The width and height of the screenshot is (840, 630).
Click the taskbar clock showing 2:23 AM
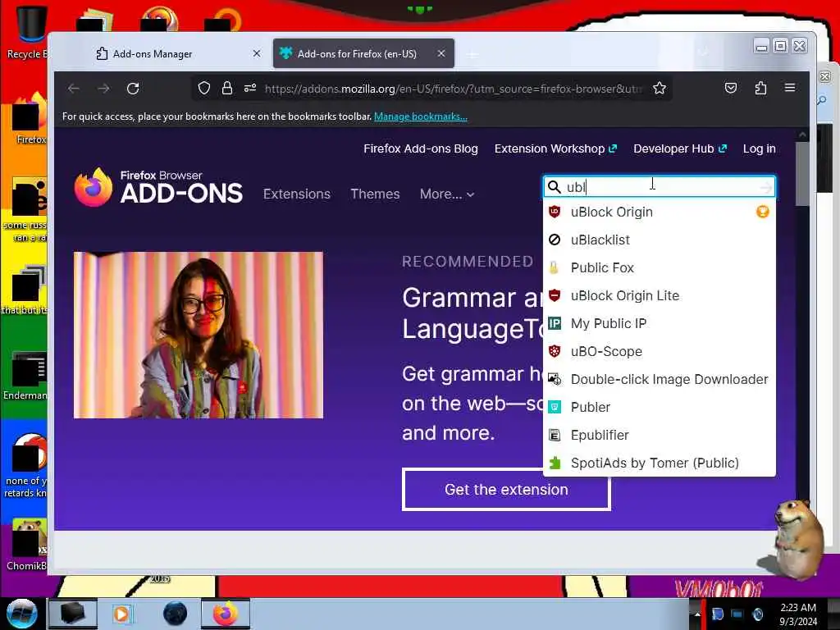(798, 614)
